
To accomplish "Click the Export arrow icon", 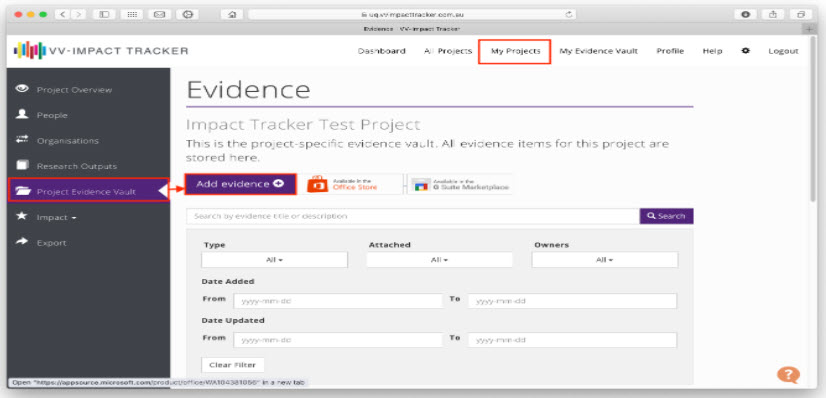I will pos(22,242).
